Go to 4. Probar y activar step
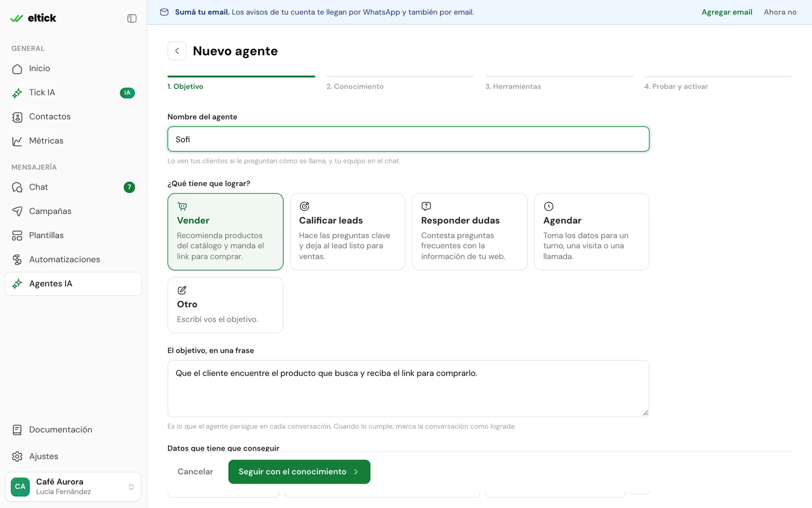Image resolution: width=812 pixels, height=508 pixels. (x=718, y=84)
